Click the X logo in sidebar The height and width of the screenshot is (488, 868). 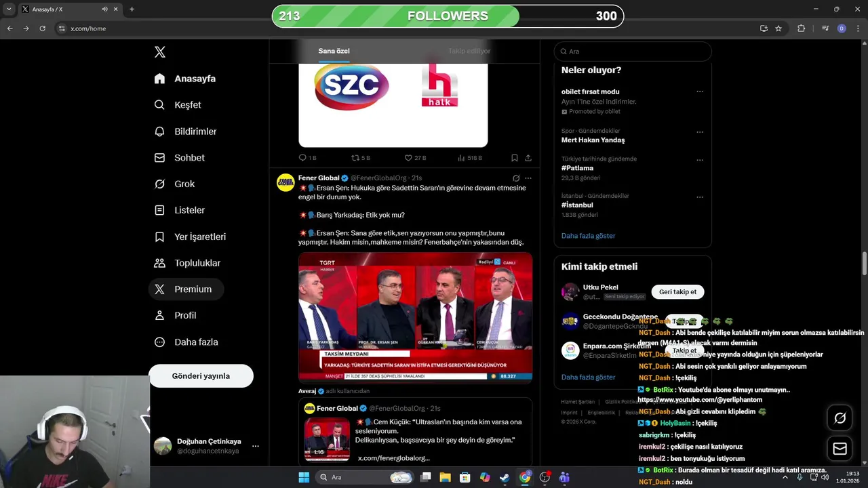pos(159,52)
